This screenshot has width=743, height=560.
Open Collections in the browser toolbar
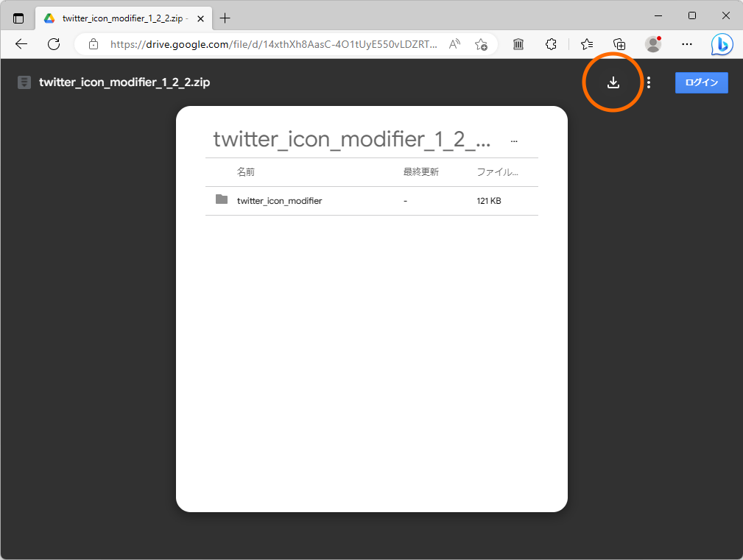coord(619,44)
